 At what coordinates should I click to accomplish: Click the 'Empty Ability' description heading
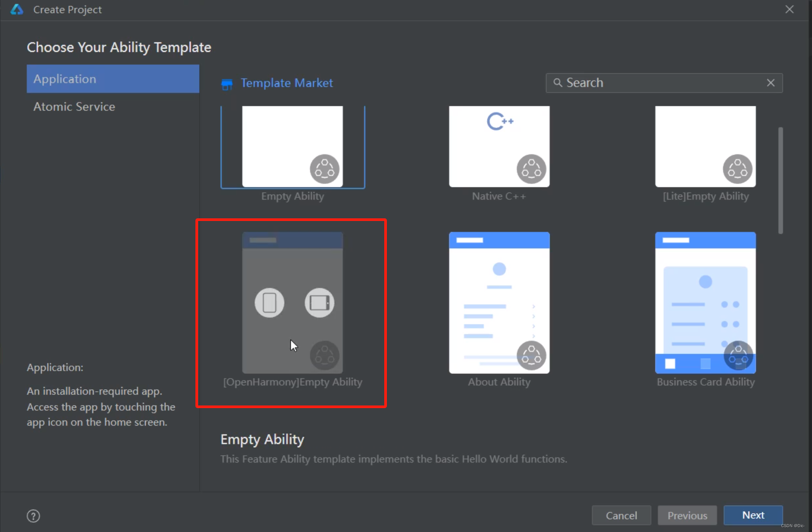pos(262,439)
